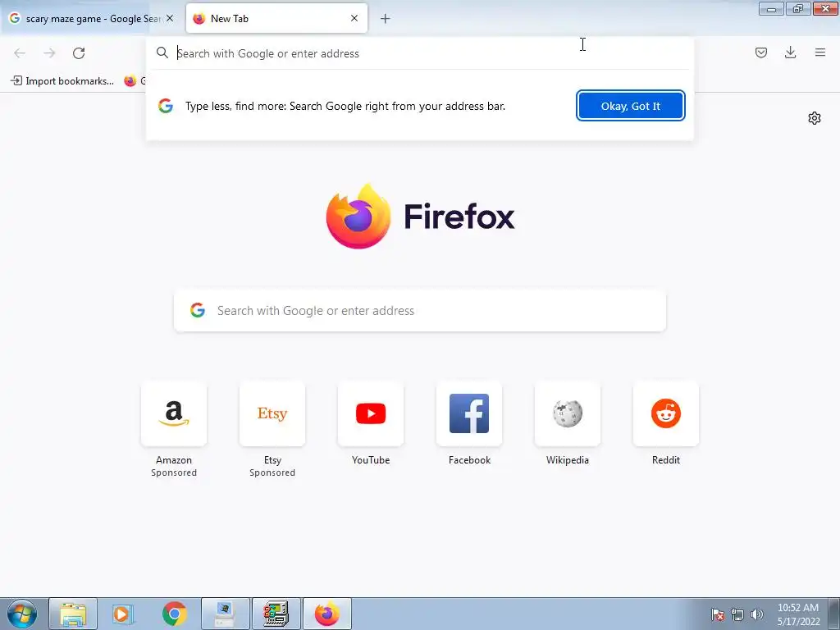Screen dimensions: 840x630
Task: Switch to scary maze game tab
Action: (x=91, y=19)
